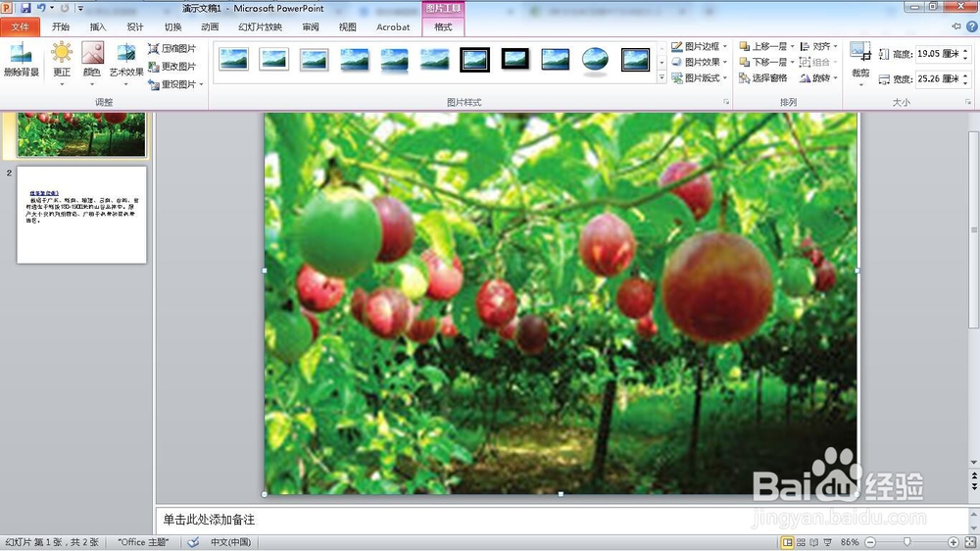
Task: Apply the last compound black frame style
Action: [635, 60]
